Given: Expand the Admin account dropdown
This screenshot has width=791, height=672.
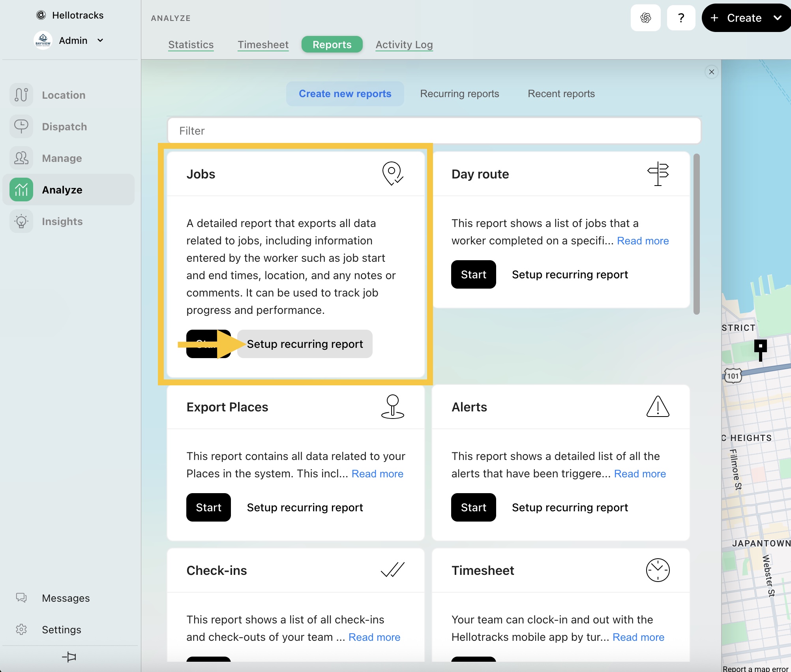Looking at the screenshot, I should click(100, 40).
